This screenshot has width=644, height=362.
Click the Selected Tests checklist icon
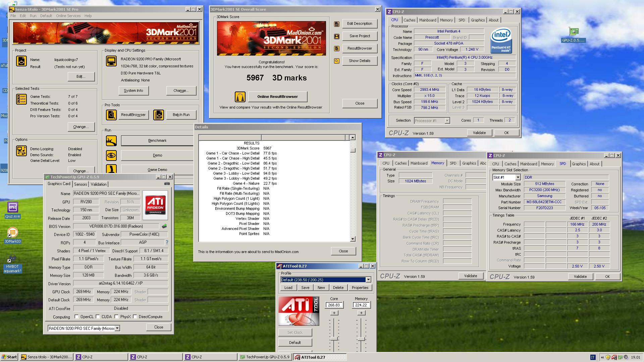(21, 99)
